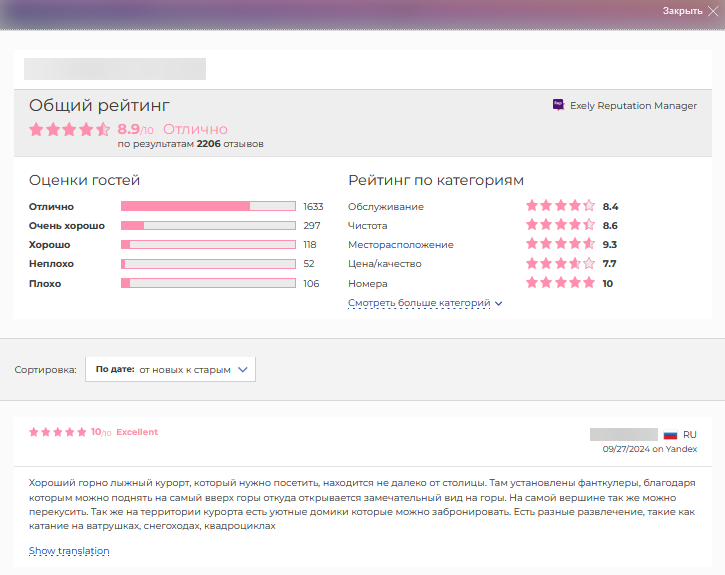Click Show translation link under review

(69, 551)
